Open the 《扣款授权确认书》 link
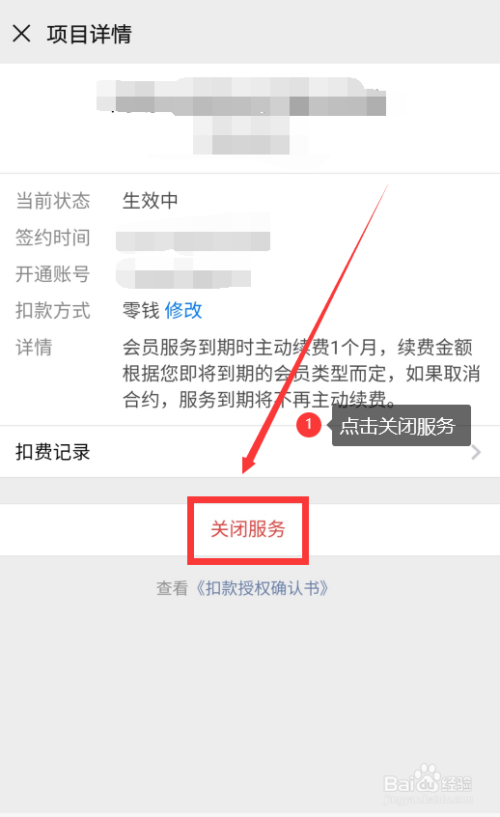The image size is (500, 817). tap(262, 588)
